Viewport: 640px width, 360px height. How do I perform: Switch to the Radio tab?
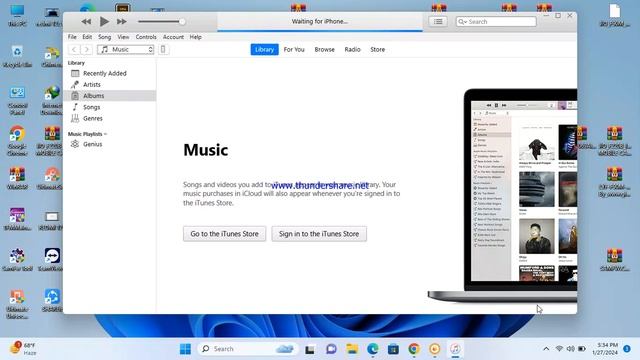tap(352, 49)
